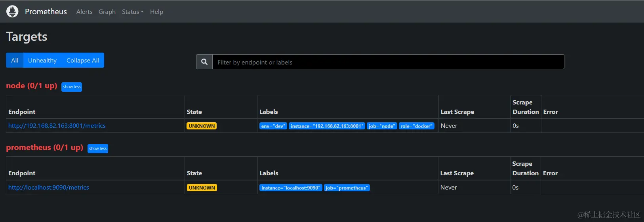Click Never last scrape in node row
Screen dimensions: 644x222
tap(449, 125)
